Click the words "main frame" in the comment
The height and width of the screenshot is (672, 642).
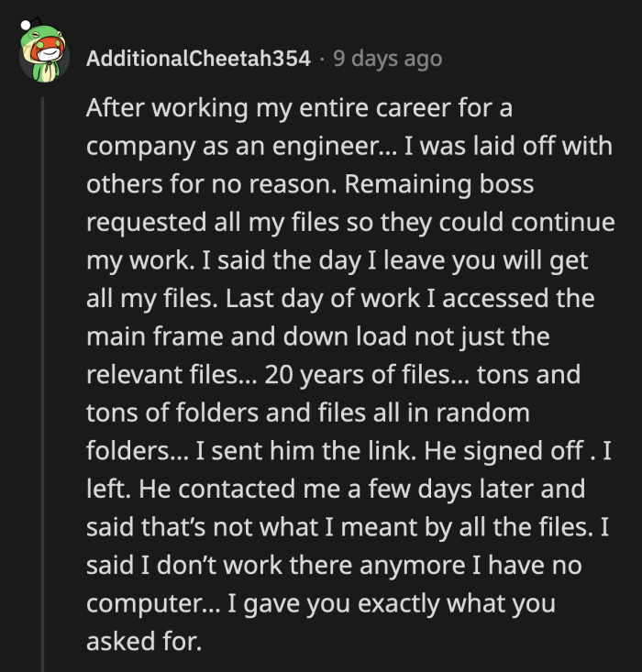point(153,336)
